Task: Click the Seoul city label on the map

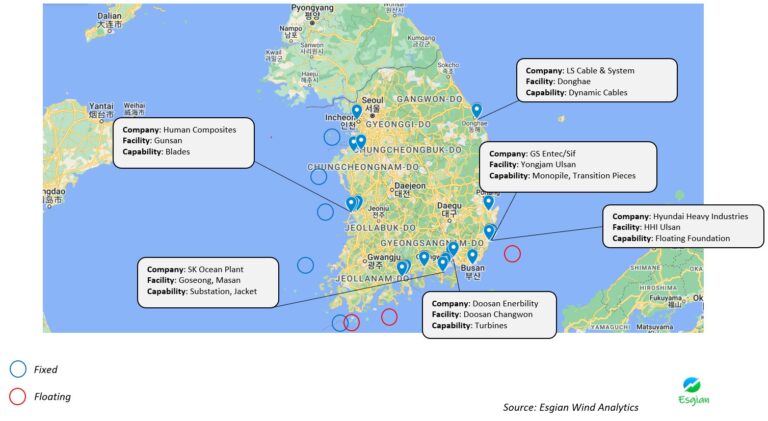Action: [x=373, y=103]
